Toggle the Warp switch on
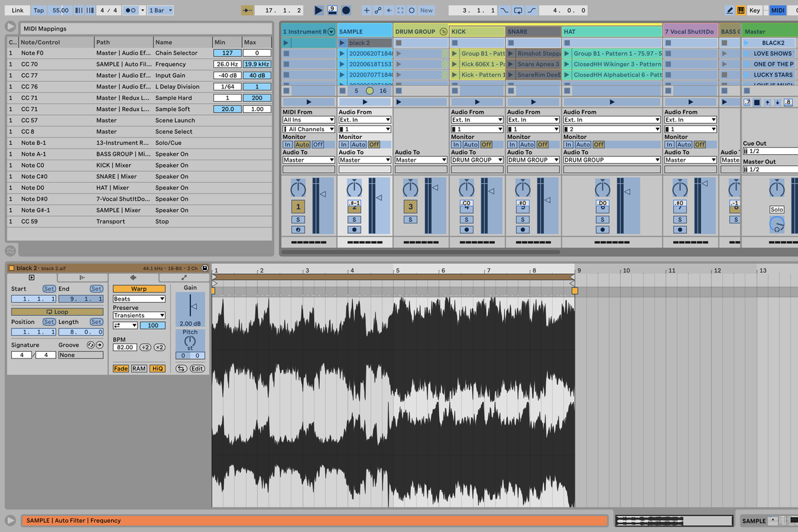 [139, 289]
